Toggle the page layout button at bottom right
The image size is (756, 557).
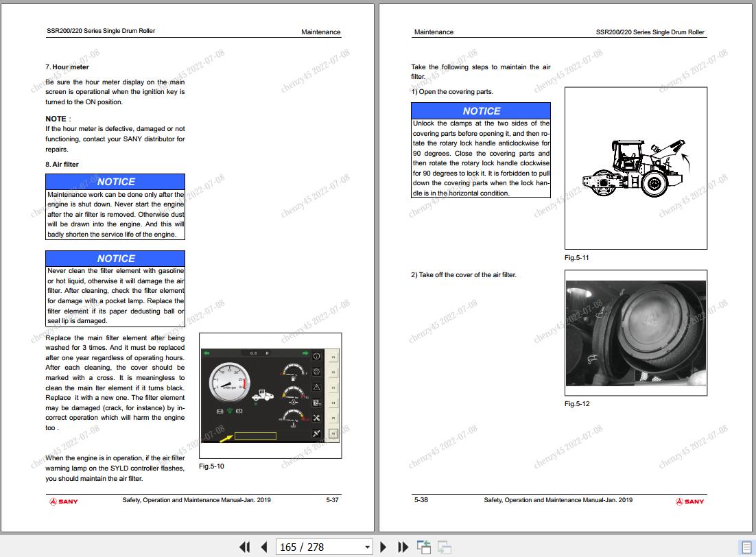point(746,547)
